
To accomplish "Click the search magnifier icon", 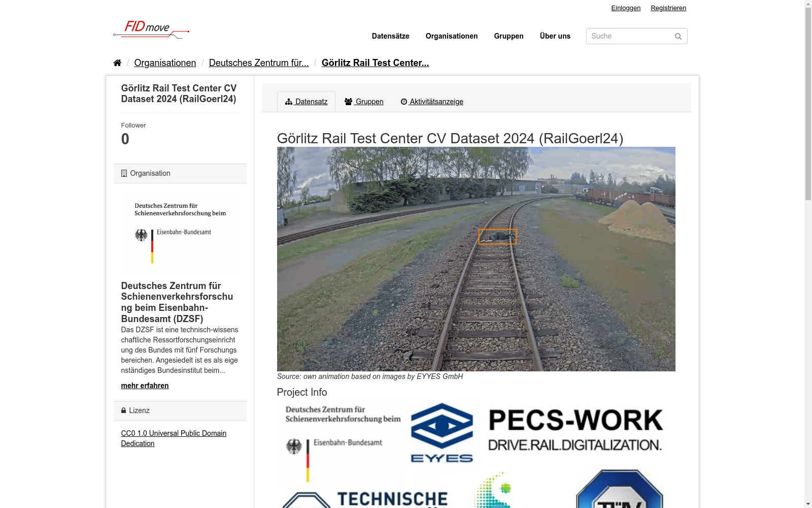I will 678,36.
